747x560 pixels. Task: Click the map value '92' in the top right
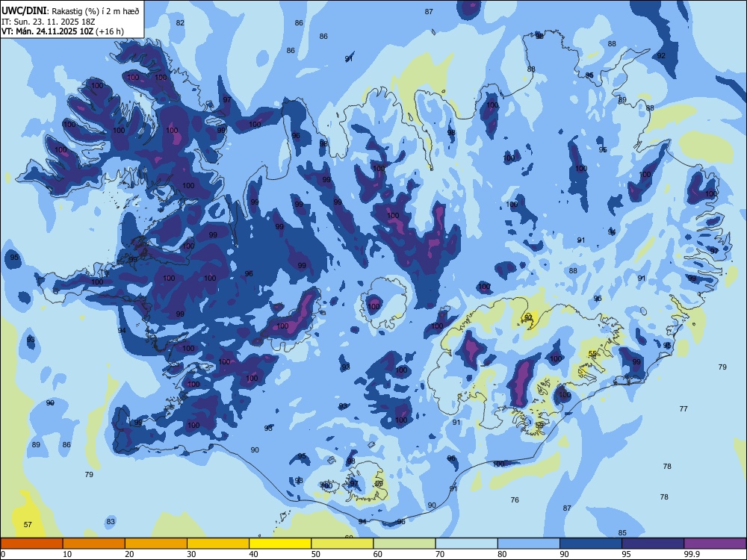point(661,56)
